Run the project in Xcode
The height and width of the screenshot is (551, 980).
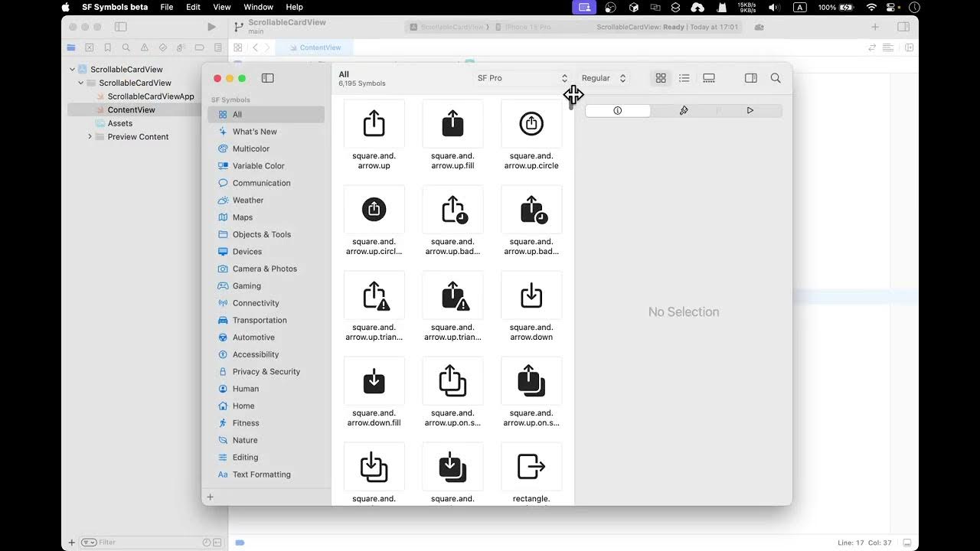212,27
